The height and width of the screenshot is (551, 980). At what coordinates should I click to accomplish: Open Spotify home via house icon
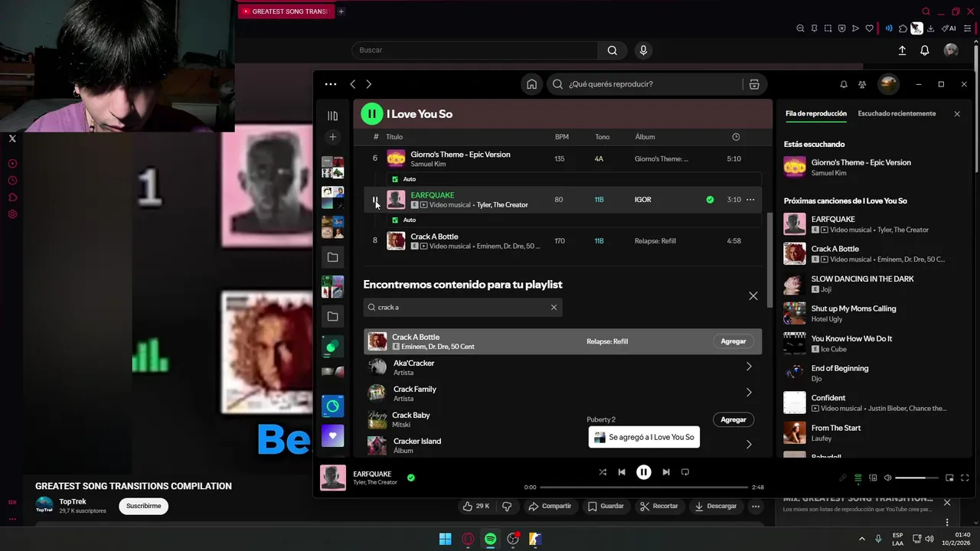(531, 84)
